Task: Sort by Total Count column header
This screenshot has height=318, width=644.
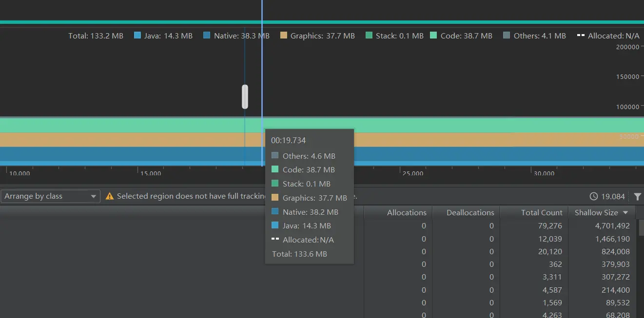Action: coord(534,212)
